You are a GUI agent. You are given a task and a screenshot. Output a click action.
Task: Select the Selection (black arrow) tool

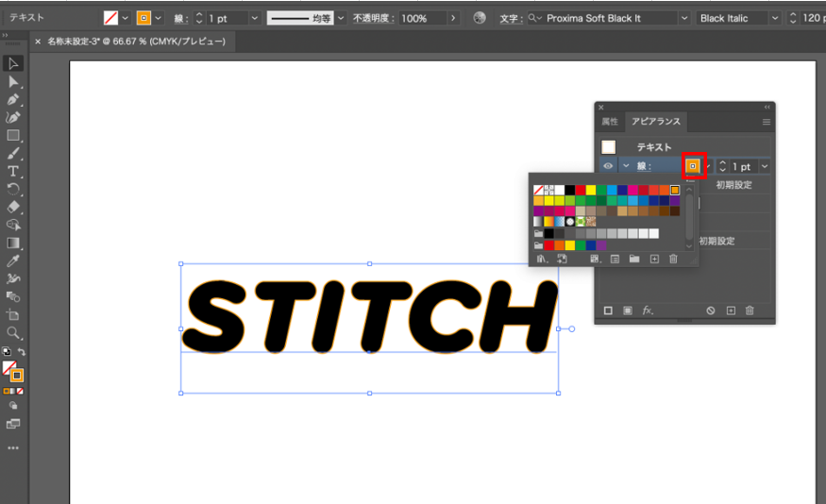(13, 64)
